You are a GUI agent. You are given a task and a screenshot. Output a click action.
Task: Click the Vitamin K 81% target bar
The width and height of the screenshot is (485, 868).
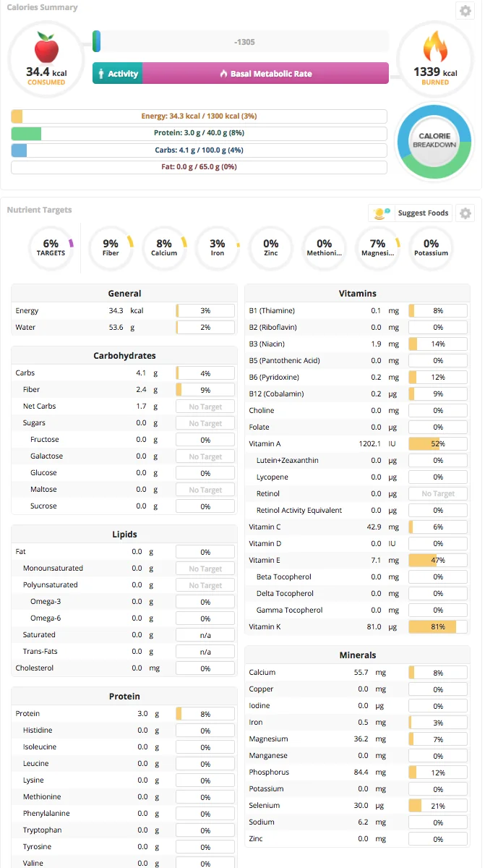tap(438, 627)
